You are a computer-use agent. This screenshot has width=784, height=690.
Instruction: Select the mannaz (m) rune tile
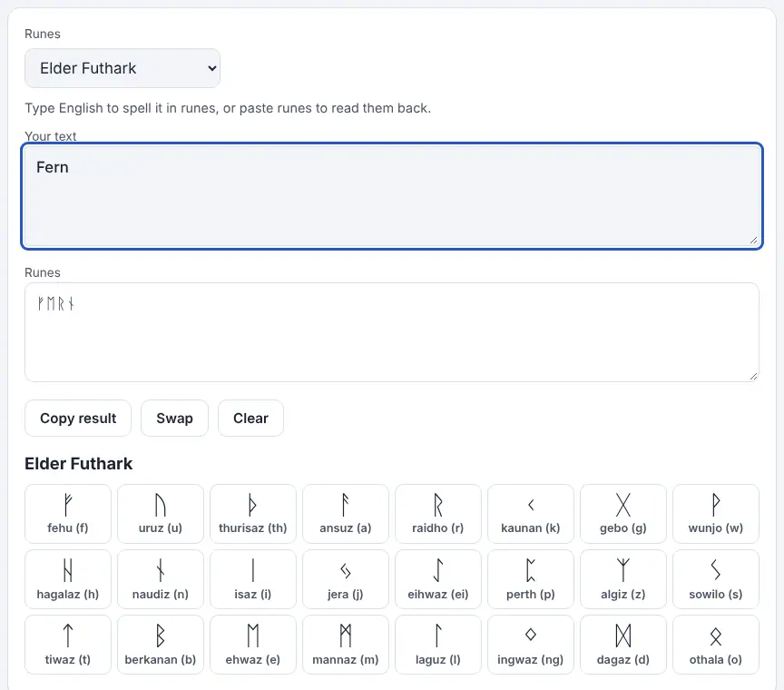tap(346, 645)
